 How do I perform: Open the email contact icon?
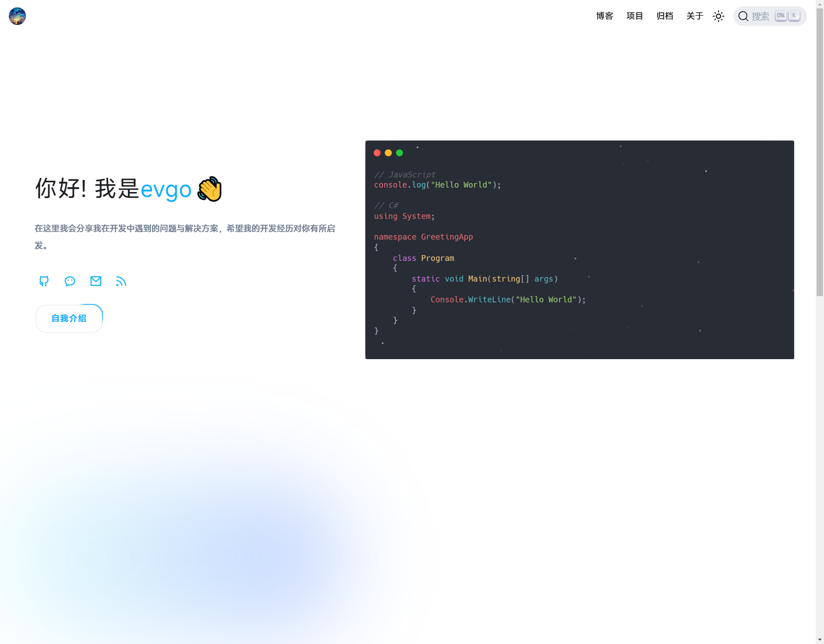tap(96, 281)
